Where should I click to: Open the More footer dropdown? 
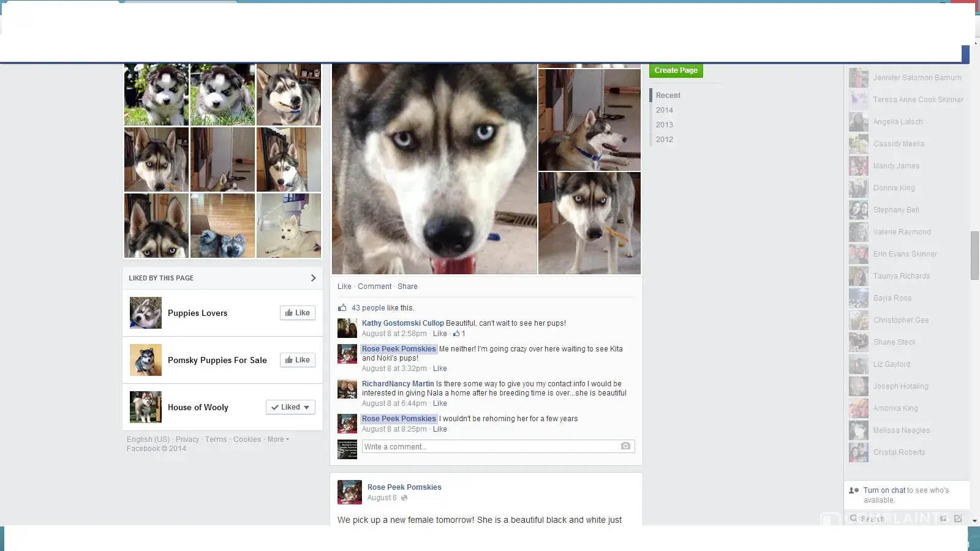click(278, 440)
